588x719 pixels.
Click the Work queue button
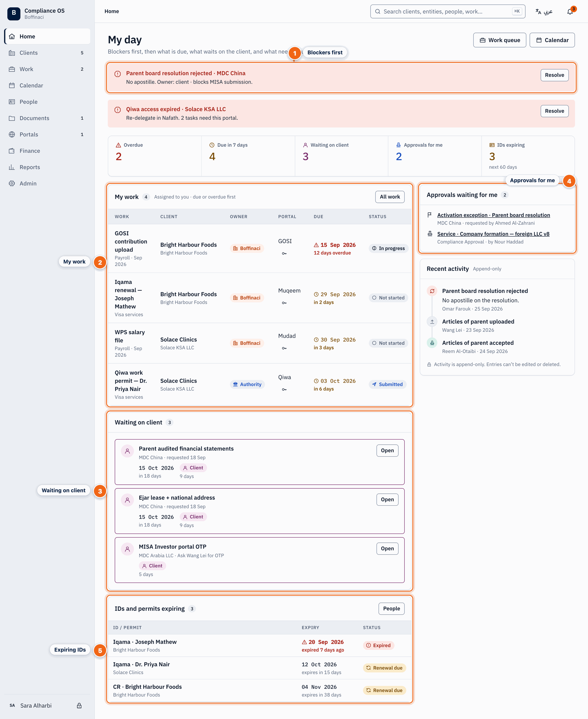point(500,40)
